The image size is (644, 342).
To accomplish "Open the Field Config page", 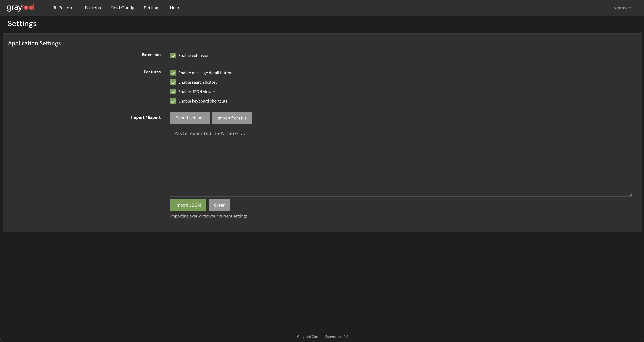I will (122, 8).
